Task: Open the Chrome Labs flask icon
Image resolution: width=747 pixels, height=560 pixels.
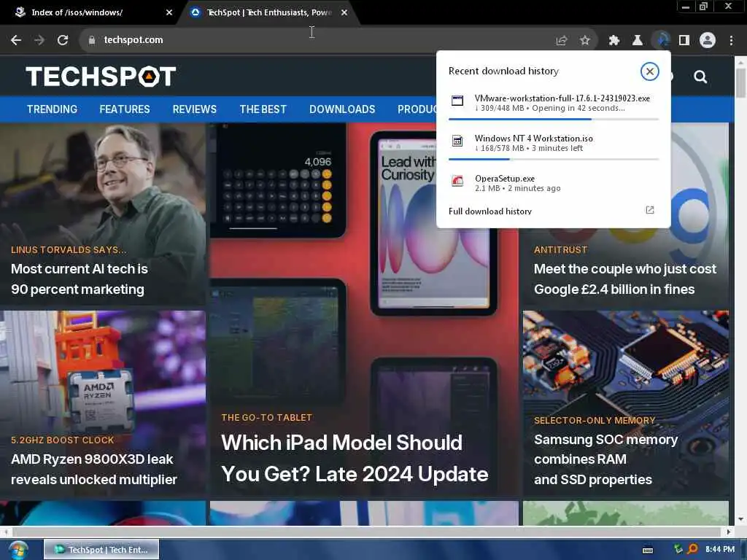Action: point(637,41)
